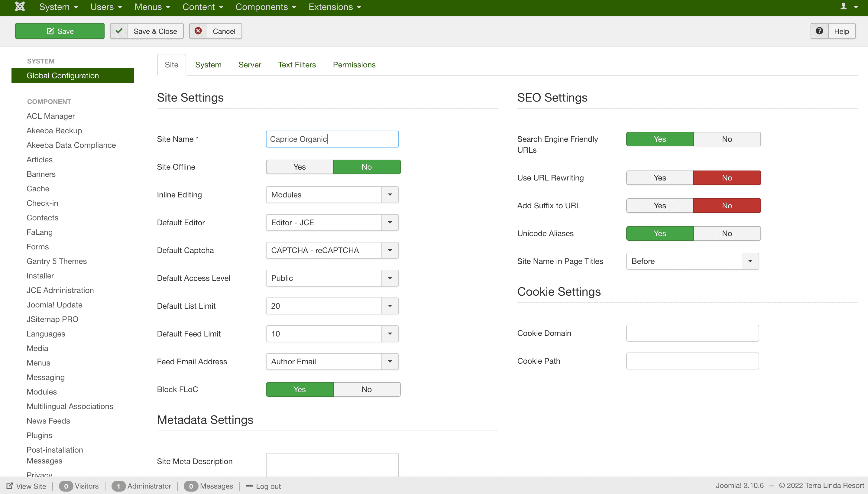Open Joomla! Update in the sidebar
This screenshot has width=868, height=494.
[x=55, y=305]
